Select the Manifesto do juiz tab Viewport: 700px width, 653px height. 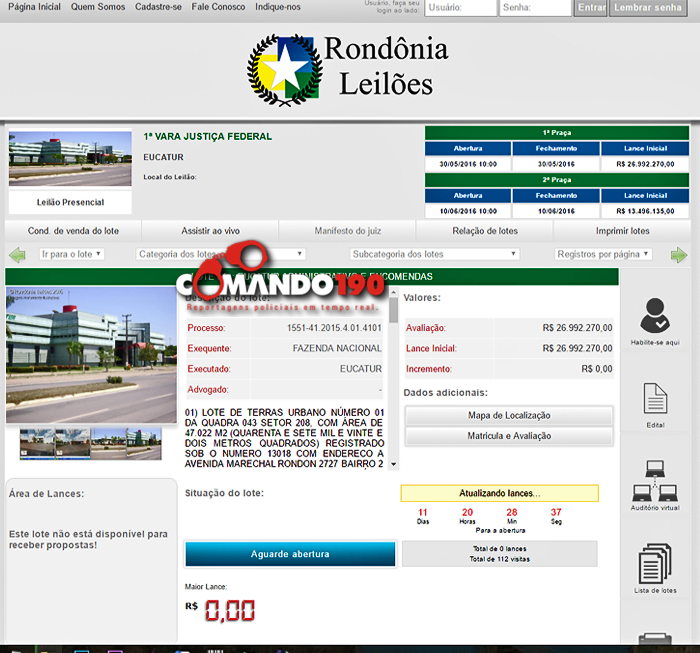pyautogui.click(x=348, y=231)
